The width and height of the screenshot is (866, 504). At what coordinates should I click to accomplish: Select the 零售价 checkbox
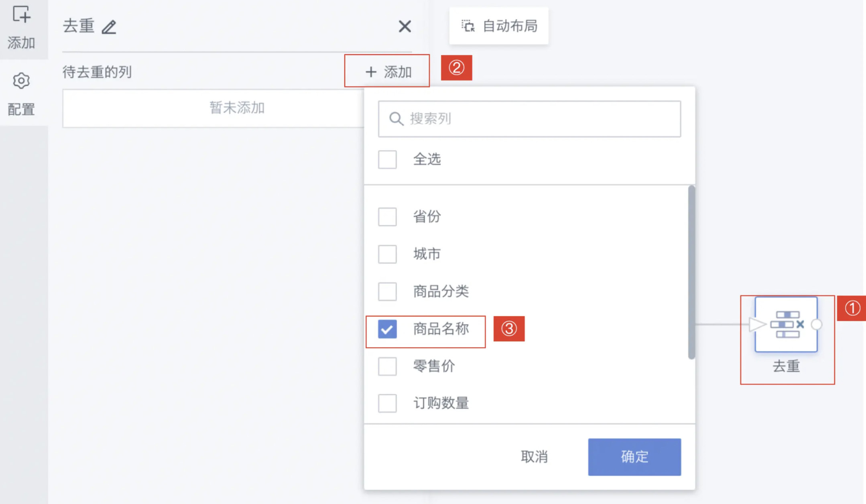click(x=387, y=366)
